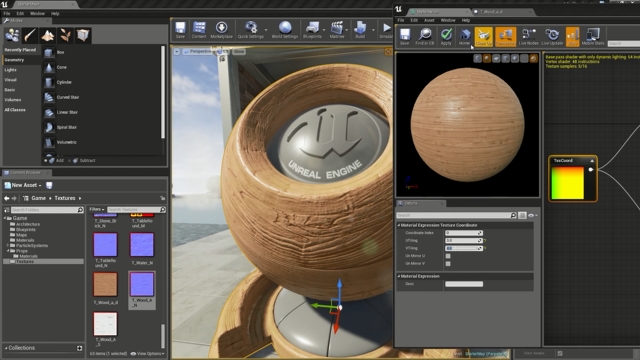Open Mobile Stats in material editor
This screenshot has height=360, width=640.
coord(593,36)
